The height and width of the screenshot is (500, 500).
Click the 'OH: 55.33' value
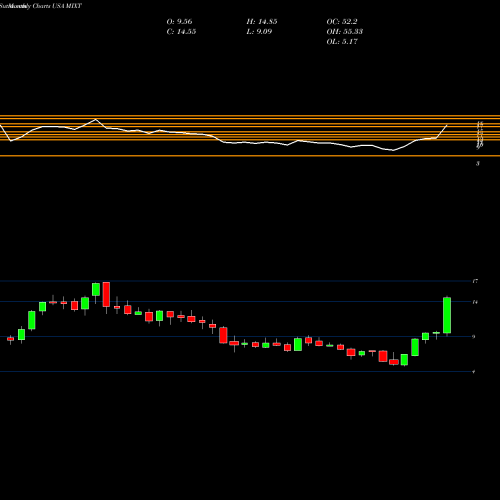point(345,32)
